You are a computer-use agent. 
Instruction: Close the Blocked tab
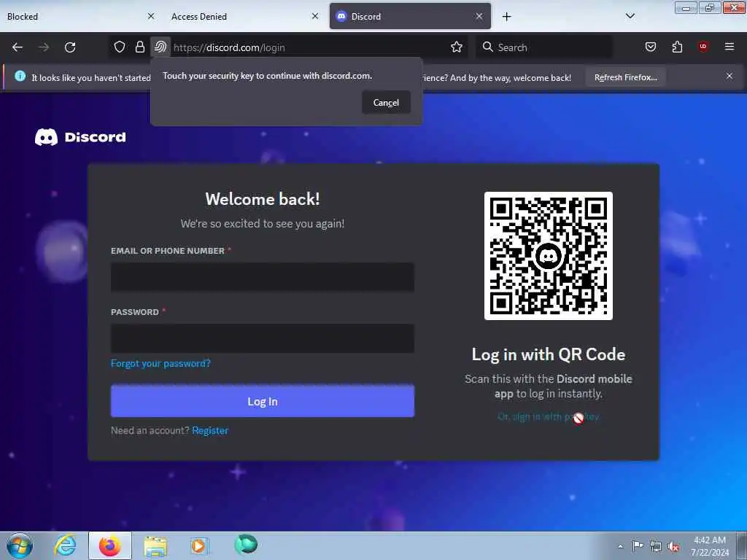[x=151, y=16]
